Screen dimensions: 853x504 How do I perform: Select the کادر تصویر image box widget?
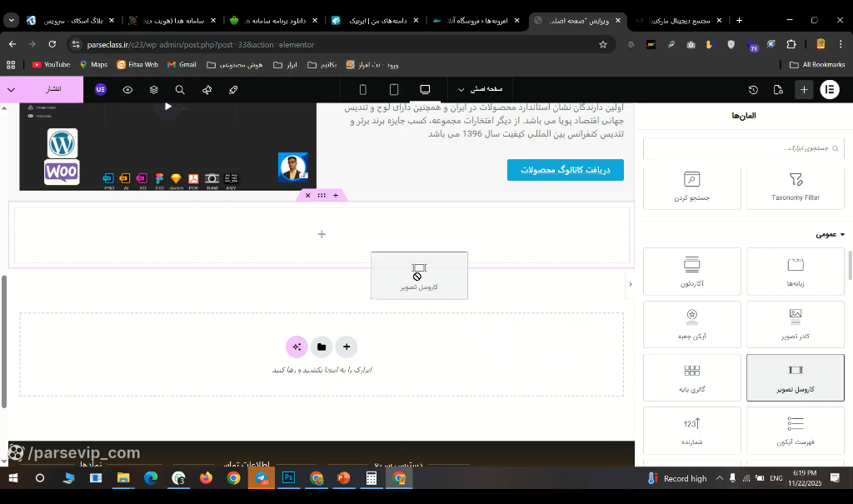[796, 324]
